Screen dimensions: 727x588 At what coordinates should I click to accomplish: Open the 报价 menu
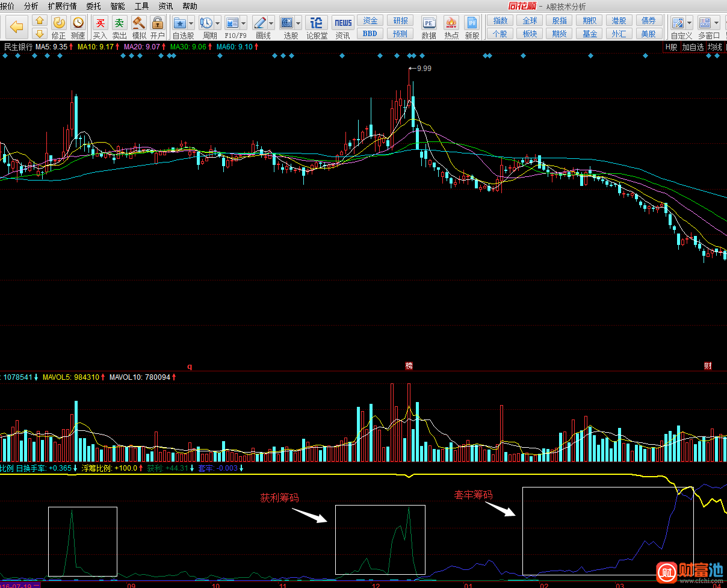[x=7, y=6]
